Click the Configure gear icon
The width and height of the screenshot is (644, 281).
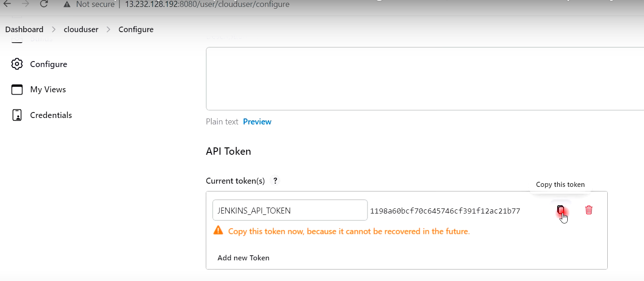(x=17, y=64)
